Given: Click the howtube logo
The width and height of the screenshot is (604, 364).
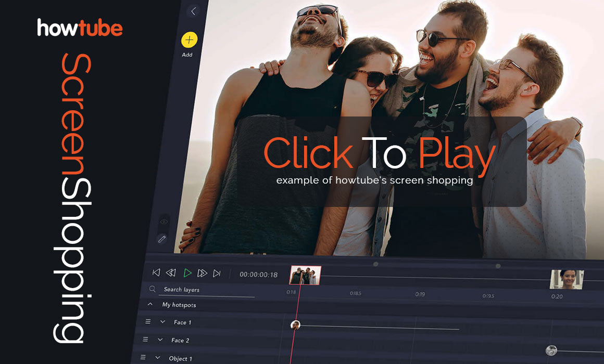Looking at the screenshot, I should pos(80,28).
